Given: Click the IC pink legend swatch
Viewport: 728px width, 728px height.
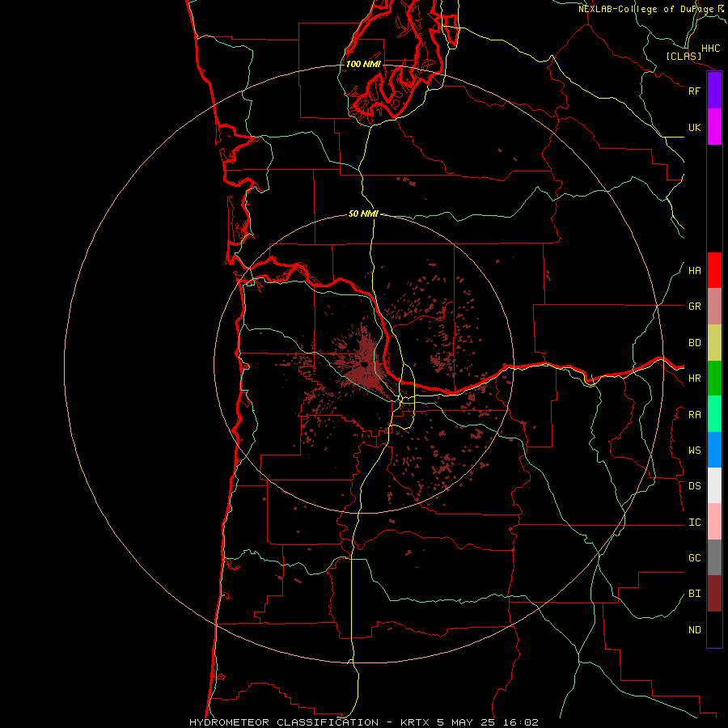Looking at the screenshot, I should [714, 522].
